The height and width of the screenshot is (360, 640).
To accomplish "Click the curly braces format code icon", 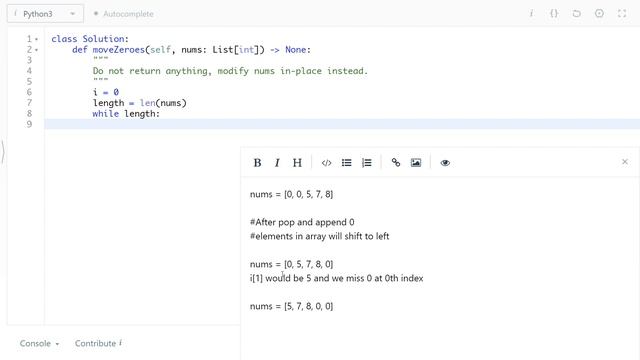I will pos(554,13).
